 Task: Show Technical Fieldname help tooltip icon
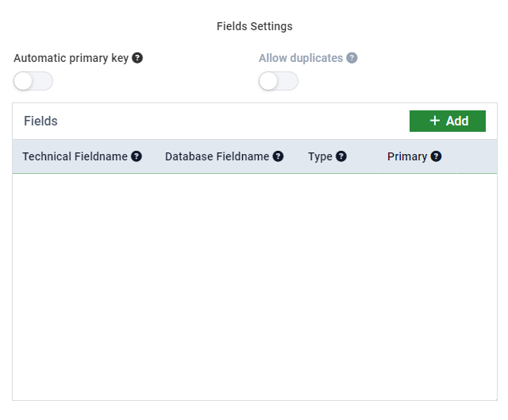[x=137, y=156]
